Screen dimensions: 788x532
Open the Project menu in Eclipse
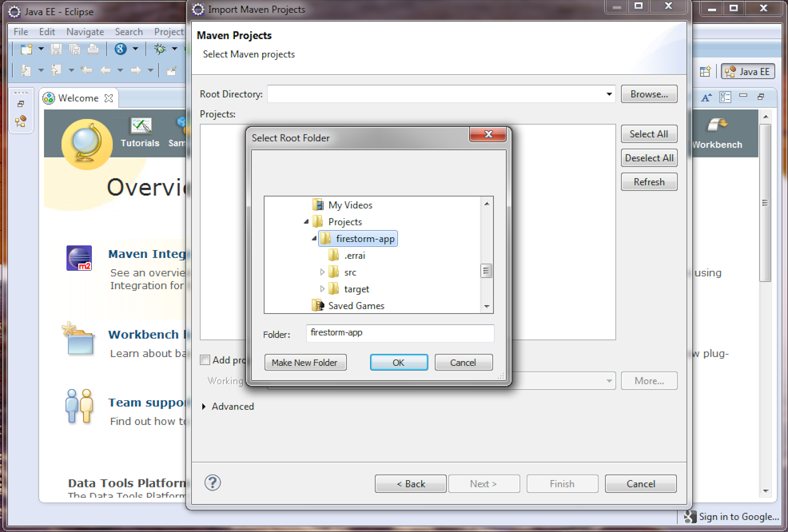pyautogui.click(x=169, y=32)
